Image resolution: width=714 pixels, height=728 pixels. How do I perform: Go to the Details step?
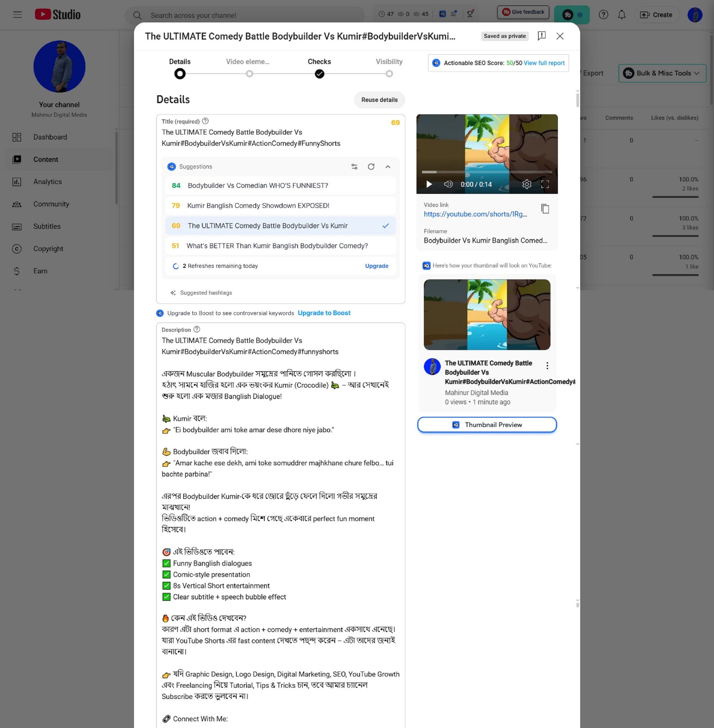click(x=180, y=68)
